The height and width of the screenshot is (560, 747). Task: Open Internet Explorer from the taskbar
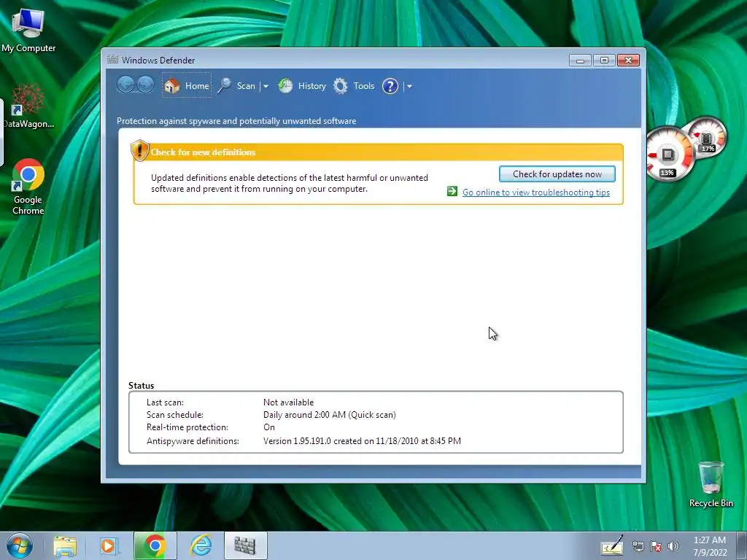tap(201, 545)
